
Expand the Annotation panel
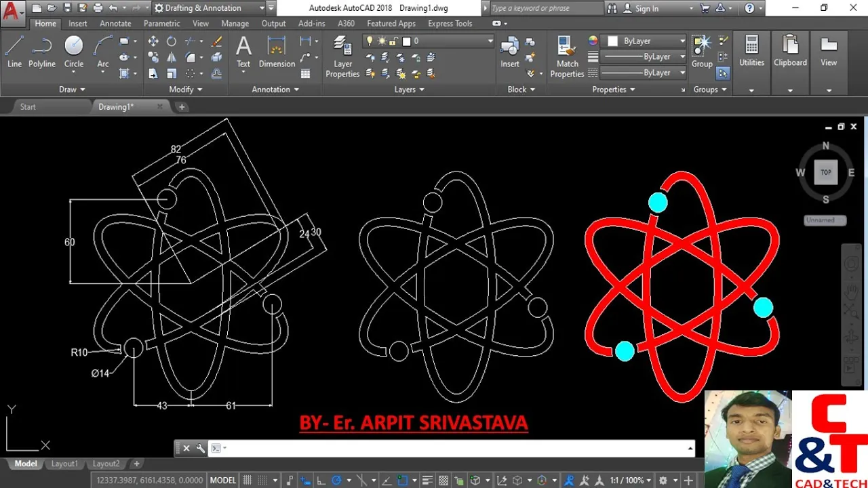click(275, 89)
